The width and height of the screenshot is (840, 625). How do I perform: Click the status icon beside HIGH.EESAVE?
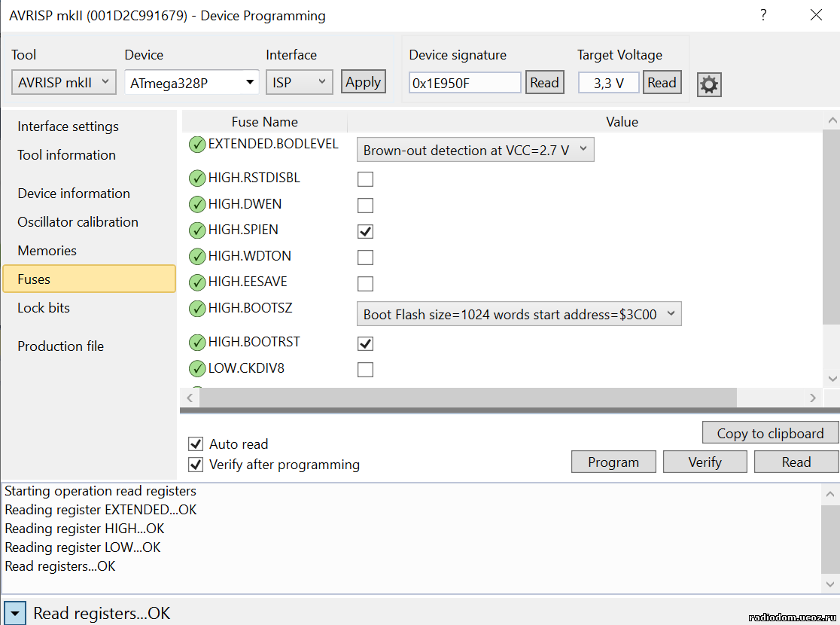[197, 282]
